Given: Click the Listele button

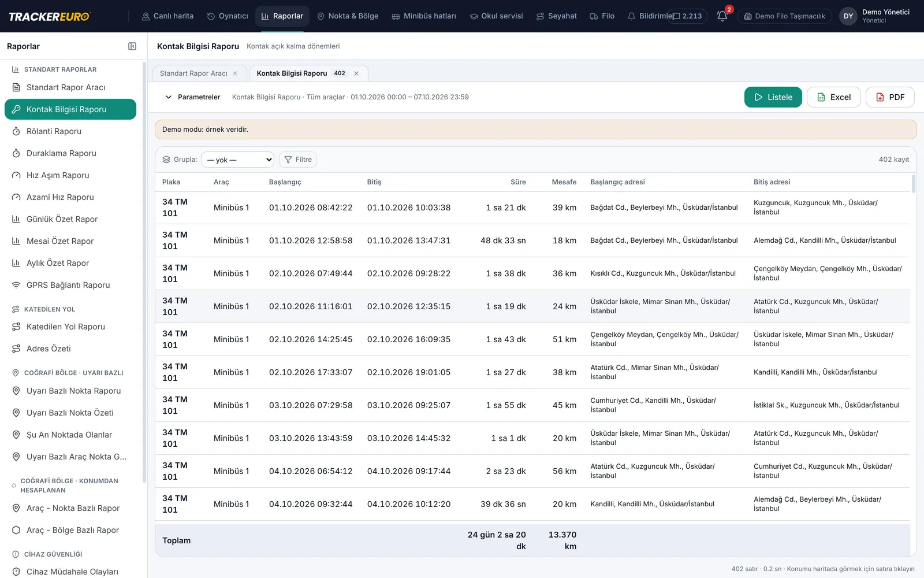Looking at the screenshot, I should point(773,97).
